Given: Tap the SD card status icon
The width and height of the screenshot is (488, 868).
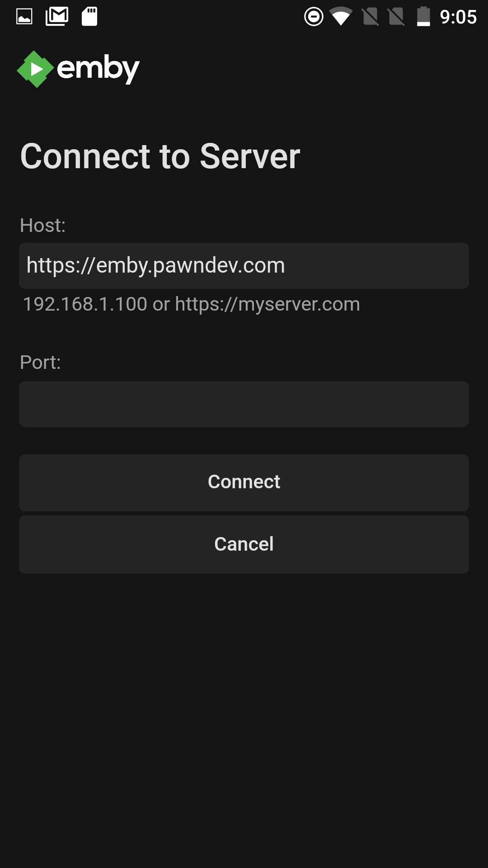Looking at the screenshot, I should [x=89, y=17].
